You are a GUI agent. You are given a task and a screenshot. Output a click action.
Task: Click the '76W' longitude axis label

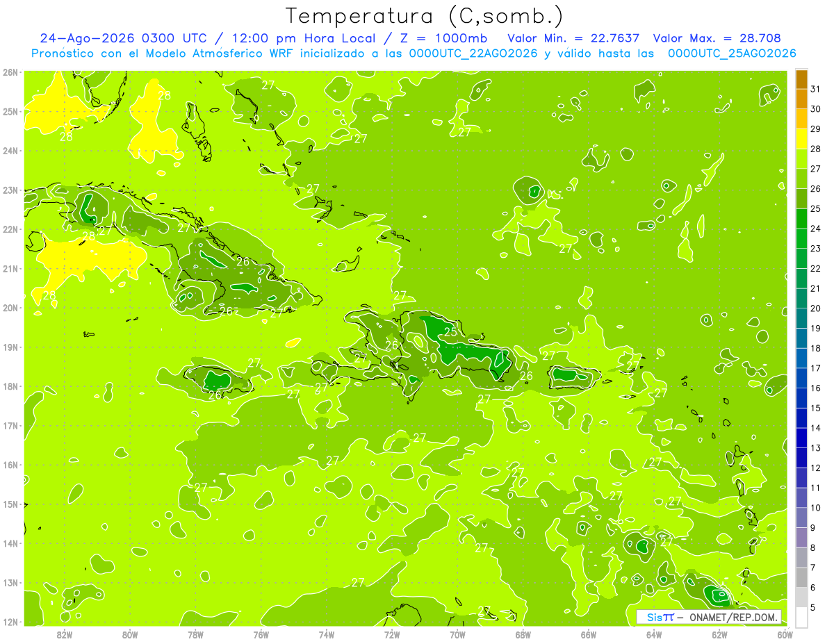(x=261, y=634)
